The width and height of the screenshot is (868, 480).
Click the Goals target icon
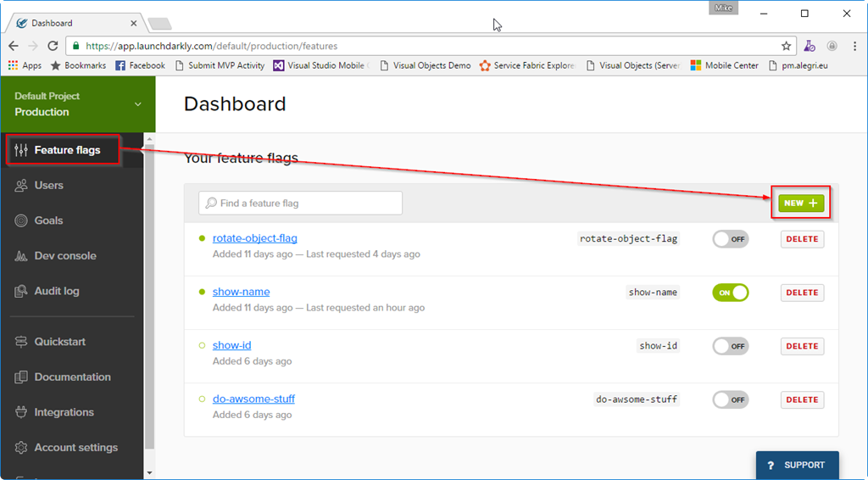(x=21, y=220)
